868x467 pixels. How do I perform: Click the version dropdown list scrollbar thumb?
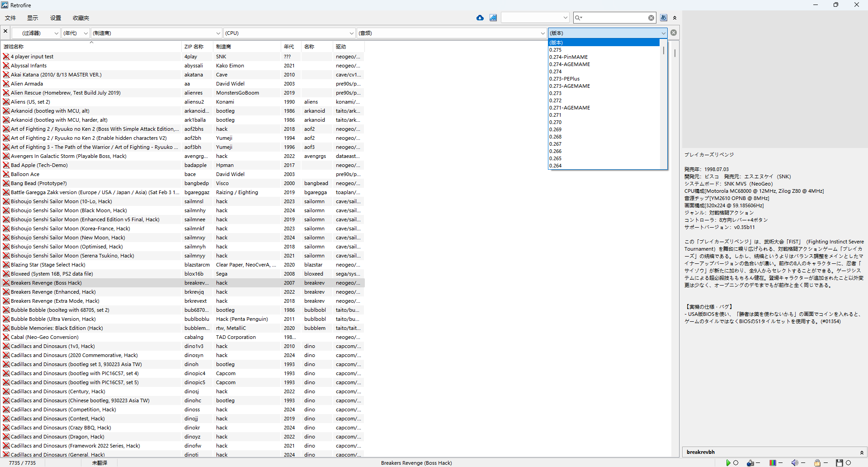pyautogui.click(x=664, y=50)
